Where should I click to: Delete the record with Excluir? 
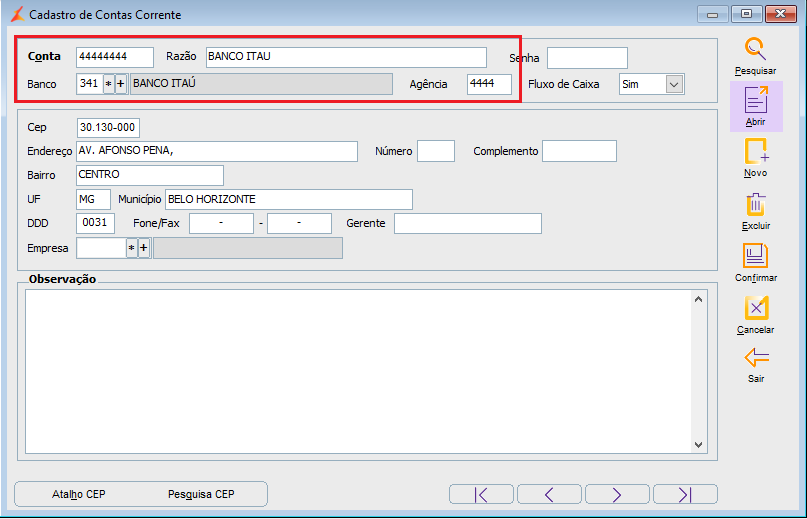click(x=756, y=204)
